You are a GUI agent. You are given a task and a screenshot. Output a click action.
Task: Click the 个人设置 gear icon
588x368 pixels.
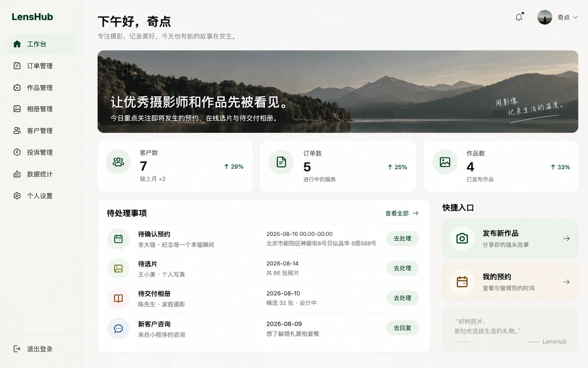[17, 195]
